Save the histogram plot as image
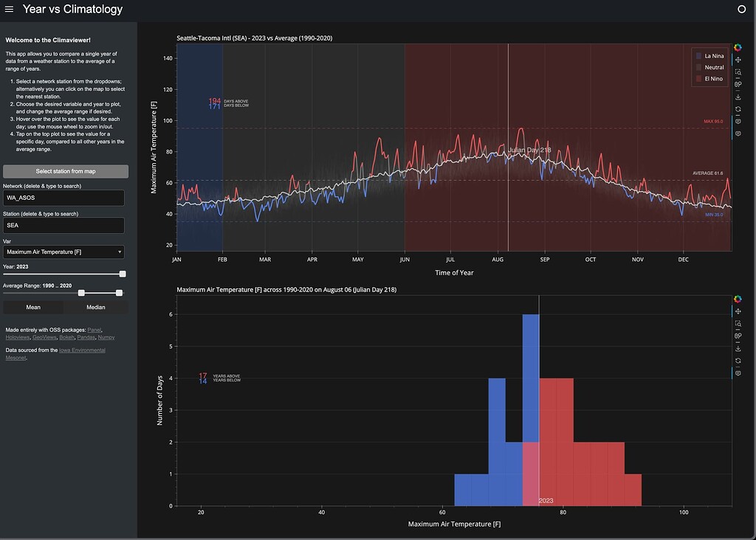The height and width of the screenshot is (540, 756). tap(738, 348)
